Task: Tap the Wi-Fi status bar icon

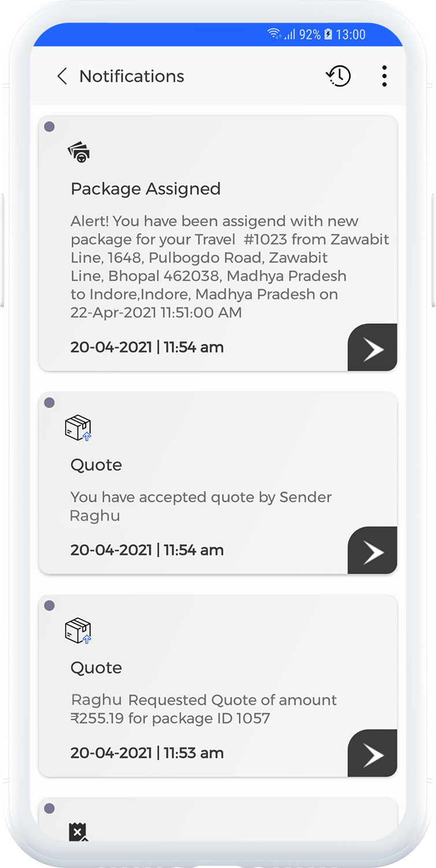Action: click(274, 34)
